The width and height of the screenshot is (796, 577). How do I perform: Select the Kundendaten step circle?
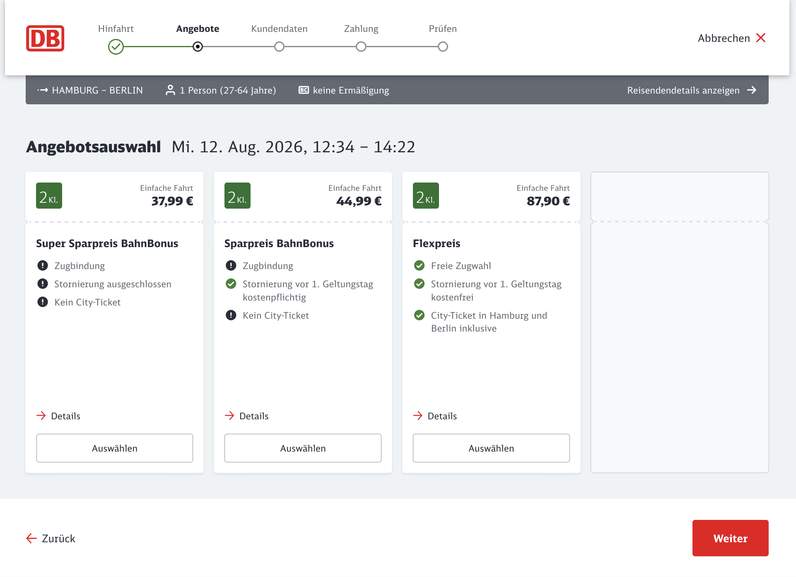(279, 47)
